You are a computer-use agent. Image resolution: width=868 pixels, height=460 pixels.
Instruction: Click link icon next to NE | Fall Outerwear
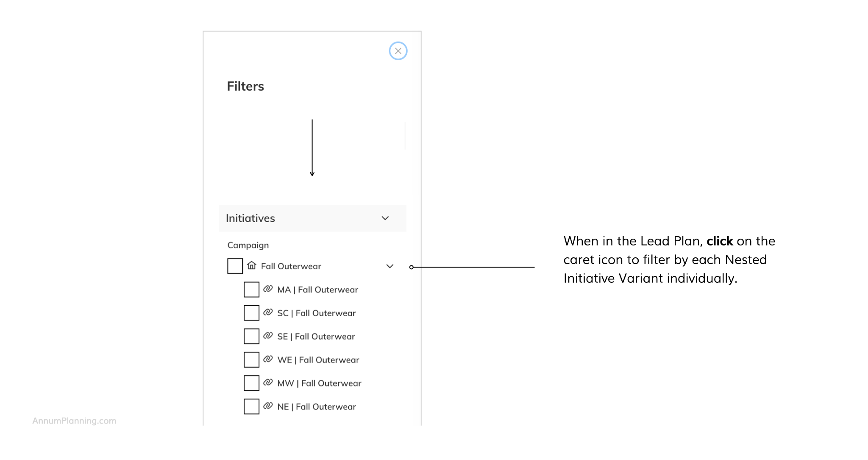pos(268,406)
